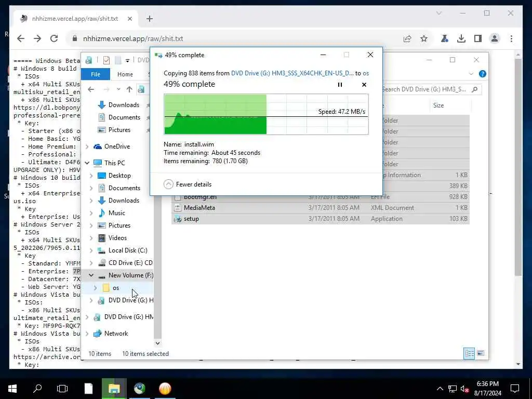Toggle the browser side panel
Image resolution: width=532 pixels, height=399 pixels.
coord(478,38)
